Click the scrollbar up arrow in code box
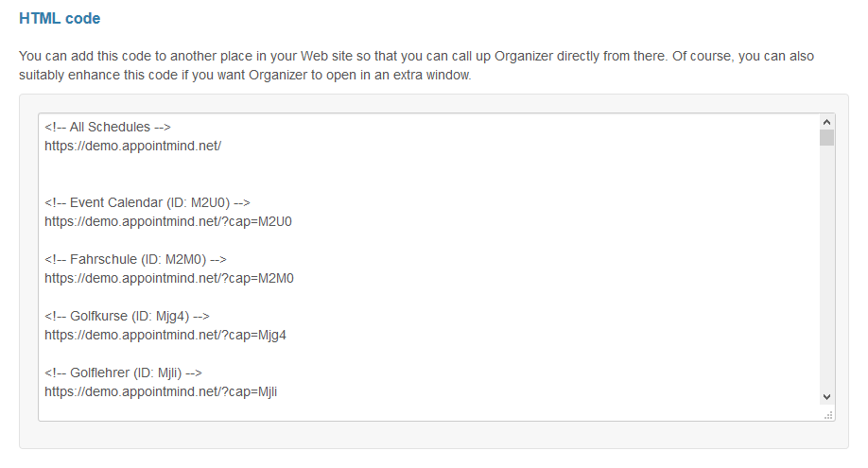Screen dimensions: 868x468 [826, 122]
